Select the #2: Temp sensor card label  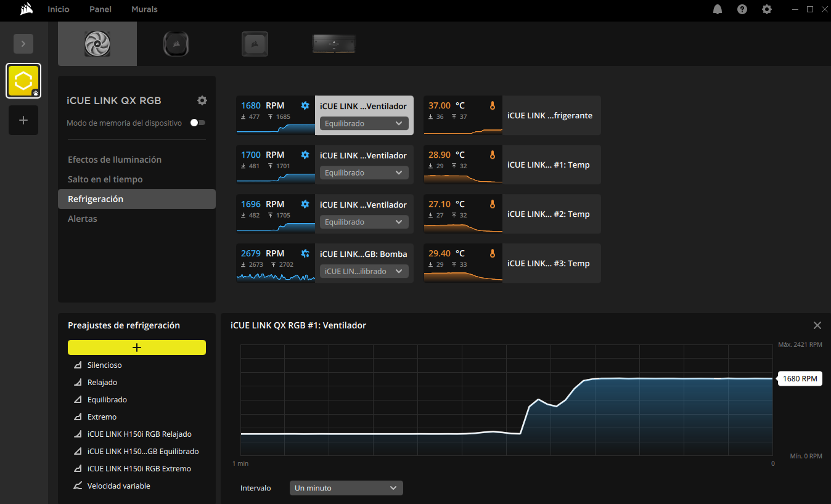pos(549,214)
